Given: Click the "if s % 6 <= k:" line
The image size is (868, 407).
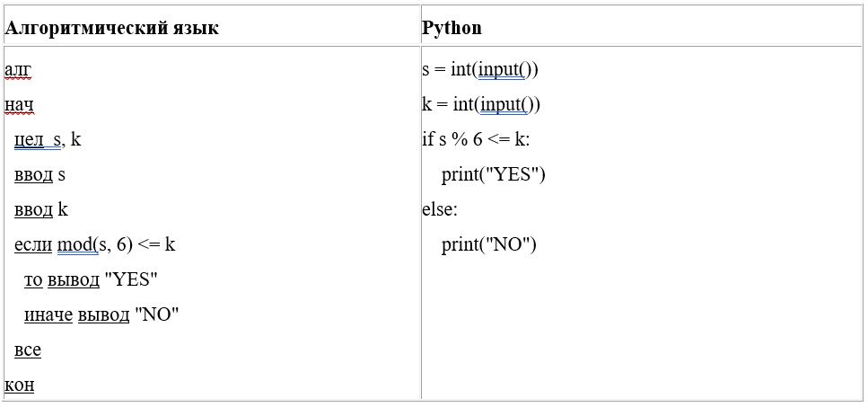Looking at the screenshot, I should (x=476, y=140).
